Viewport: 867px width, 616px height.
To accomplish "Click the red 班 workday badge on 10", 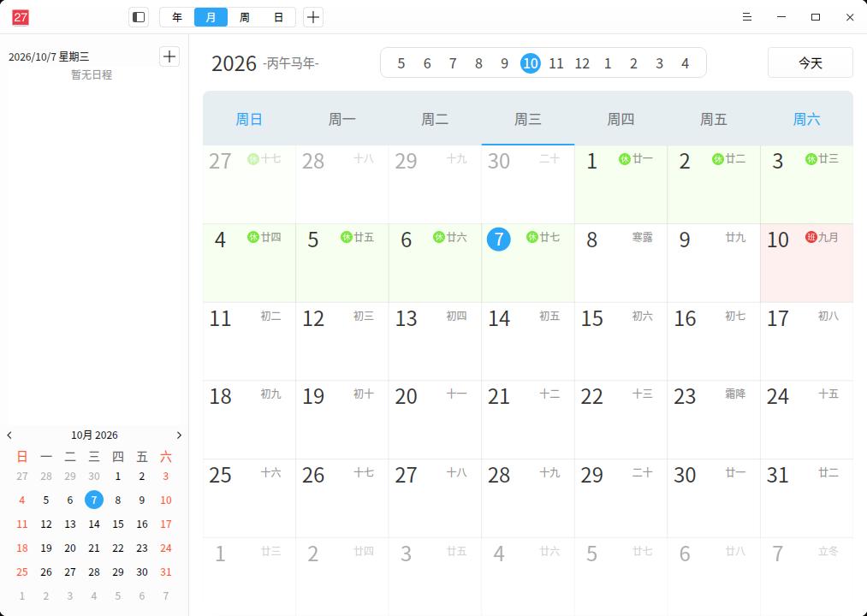I will (811, 238).
